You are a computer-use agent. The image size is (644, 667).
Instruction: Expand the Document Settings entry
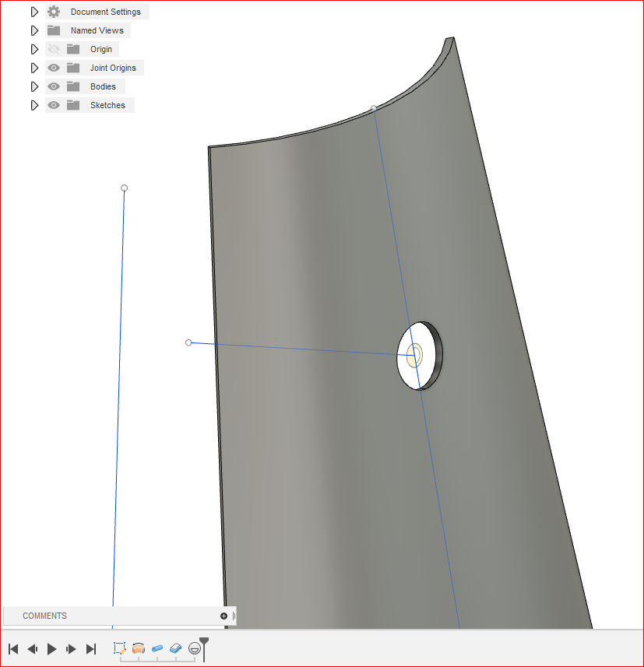(34, 11)
